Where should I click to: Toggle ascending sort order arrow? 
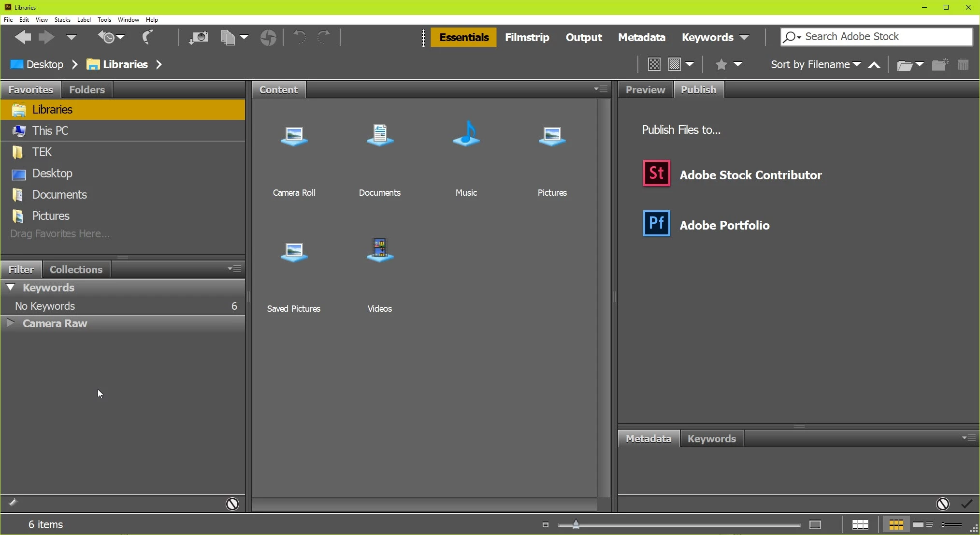click(874, 65)
